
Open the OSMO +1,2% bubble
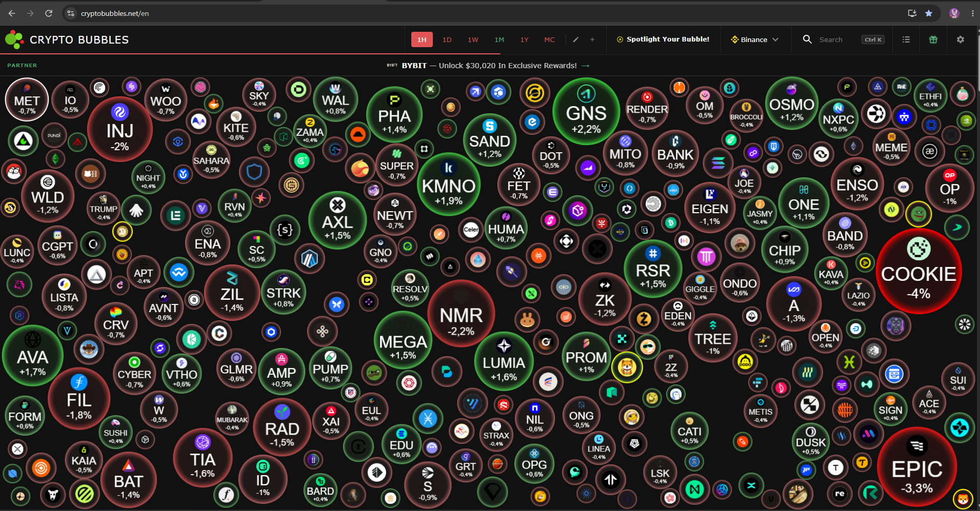click(792, 104)
